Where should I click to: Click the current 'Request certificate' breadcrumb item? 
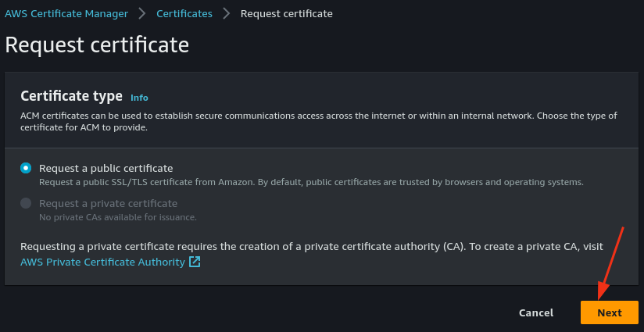[286, 13]
